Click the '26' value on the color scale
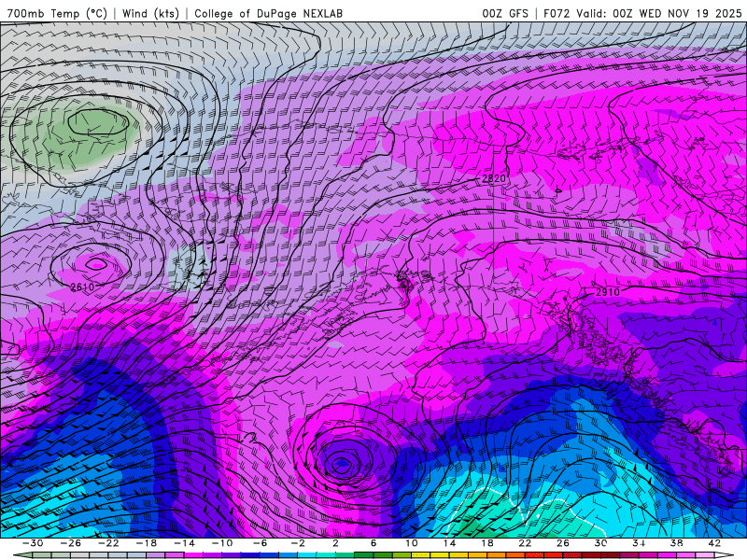747x560 pixels. pyautogui.click(x=563, y=543)
